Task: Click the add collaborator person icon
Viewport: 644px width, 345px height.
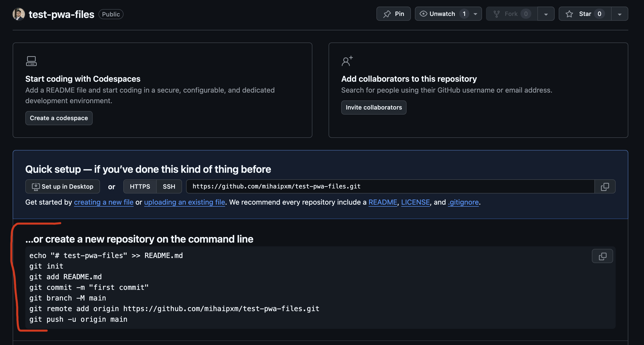Action: point(347,61)
